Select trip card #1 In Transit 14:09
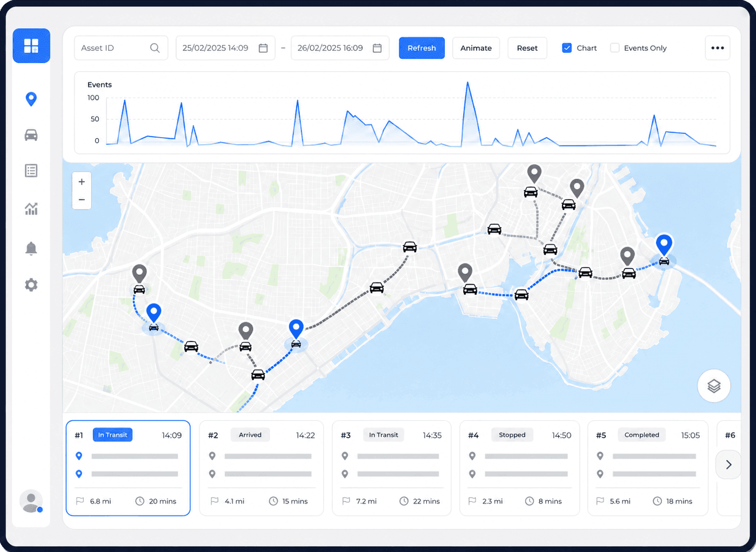This screenshot has width=756, height=552. pyautogui.click(x=128, y=468)
